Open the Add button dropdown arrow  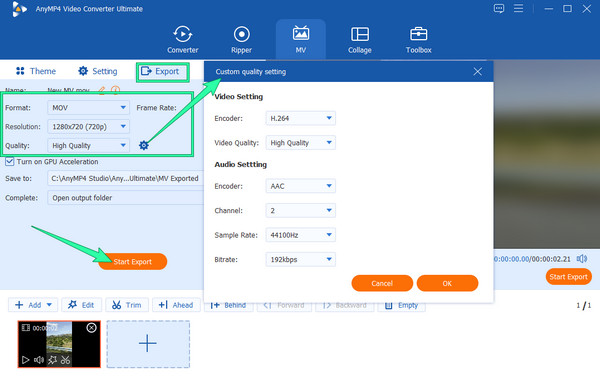pyautogui.click(x=49, y=305)
